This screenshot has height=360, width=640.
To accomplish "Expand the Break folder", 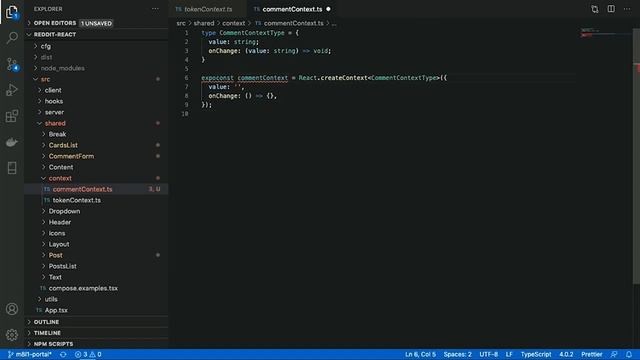I will click(57, 134).
